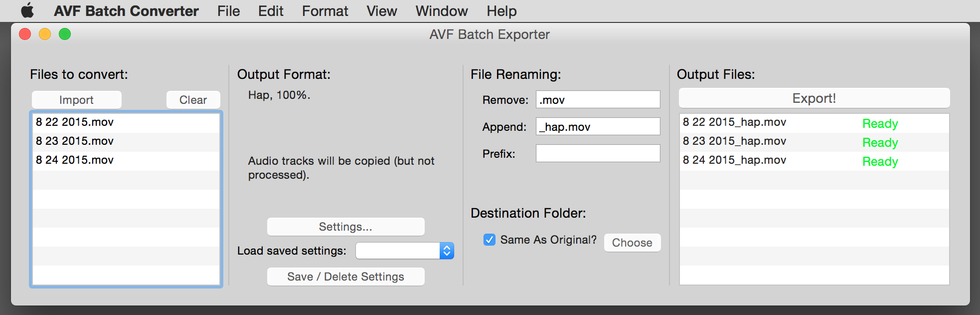Screen dimensions: 980x315
Task: Click the Append text field
Action: 598,126
